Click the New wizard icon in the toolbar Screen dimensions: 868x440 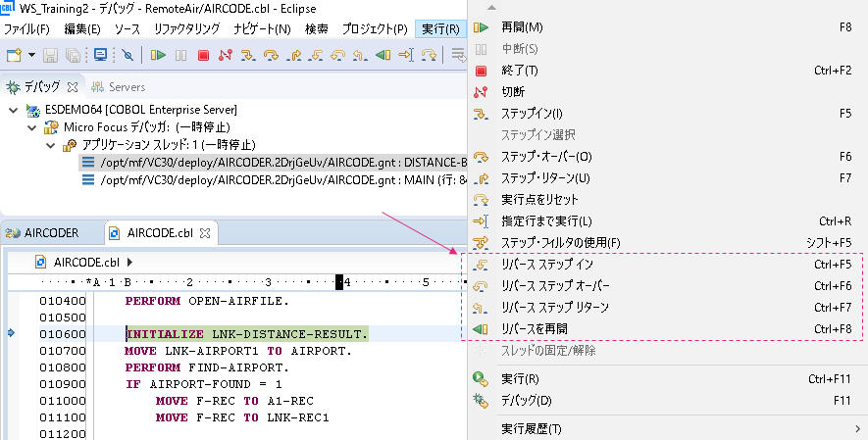point(14,55)
